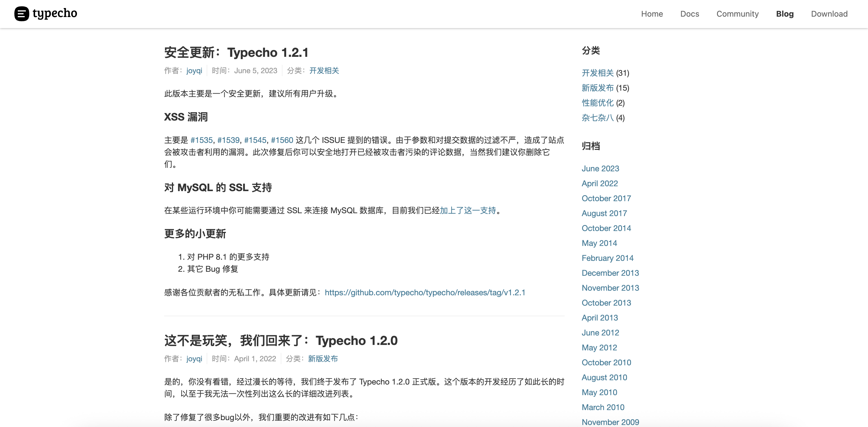The image size is (868, 427).
Task: Follow the 加上了这一支持 link
Action: point(468,210)
